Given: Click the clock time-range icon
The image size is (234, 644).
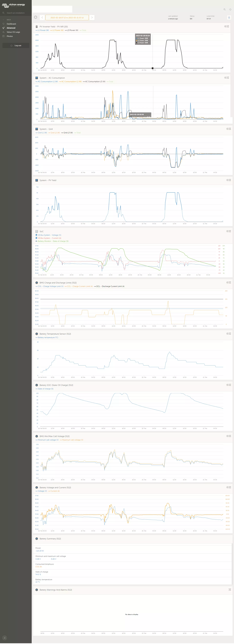Looking at the screenshot, I should [x=35, y=17].
